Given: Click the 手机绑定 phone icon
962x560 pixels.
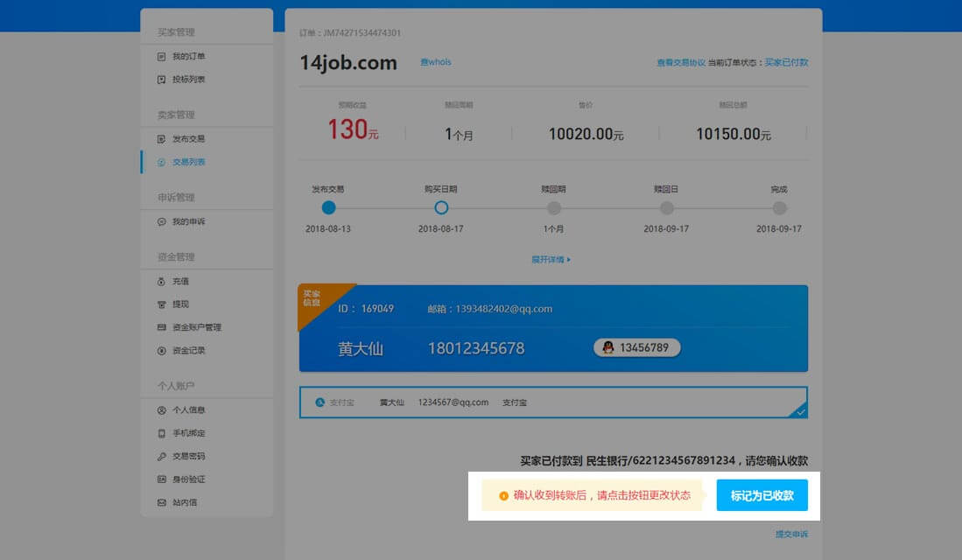Looking at the screenshot, I should click(161, 433).
